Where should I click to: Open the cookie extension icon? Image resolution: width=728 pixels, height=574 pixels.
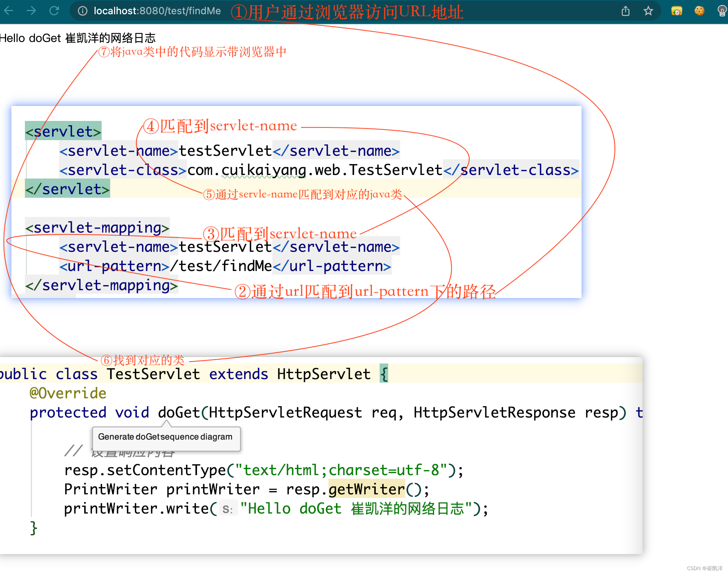699,11
